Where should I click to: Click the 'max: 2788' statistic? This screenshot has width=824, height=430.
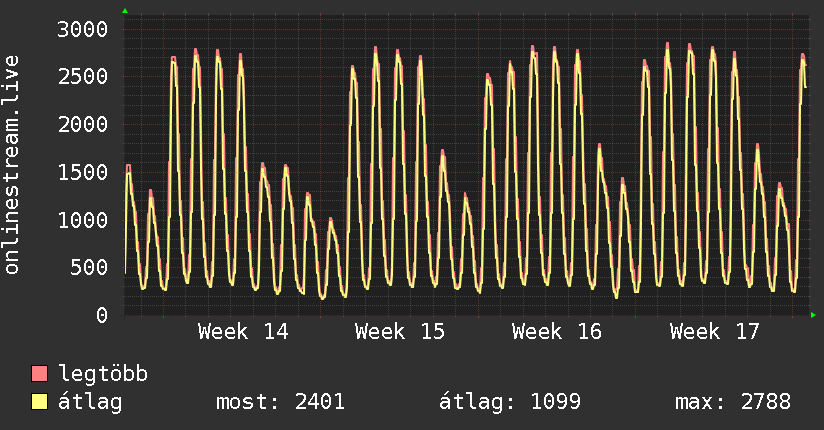733,402
